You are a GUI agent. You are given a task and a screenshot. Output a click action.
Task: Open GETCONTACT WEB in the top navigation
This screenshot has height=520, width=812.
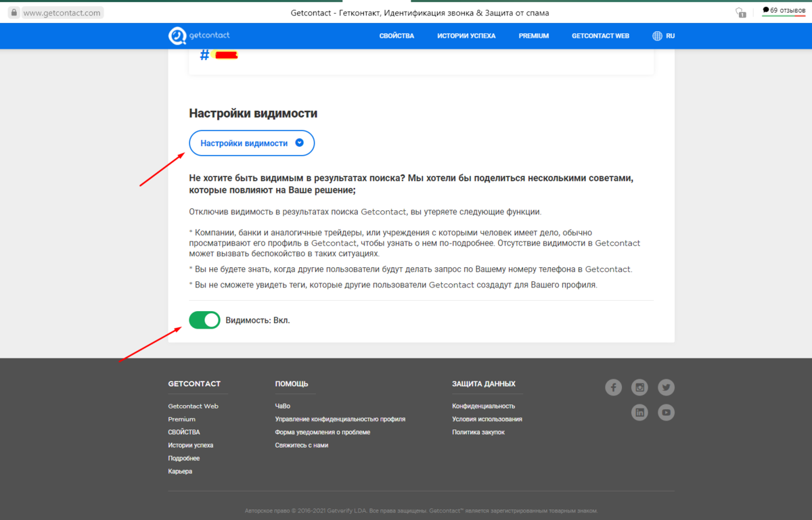coord(600,36)
